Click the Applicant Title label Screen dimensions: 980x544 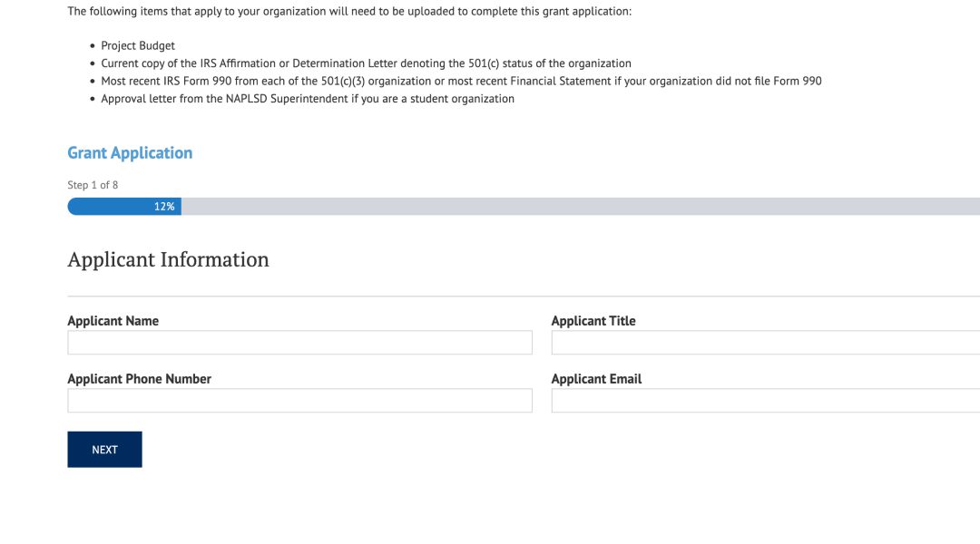coord(593,320)
